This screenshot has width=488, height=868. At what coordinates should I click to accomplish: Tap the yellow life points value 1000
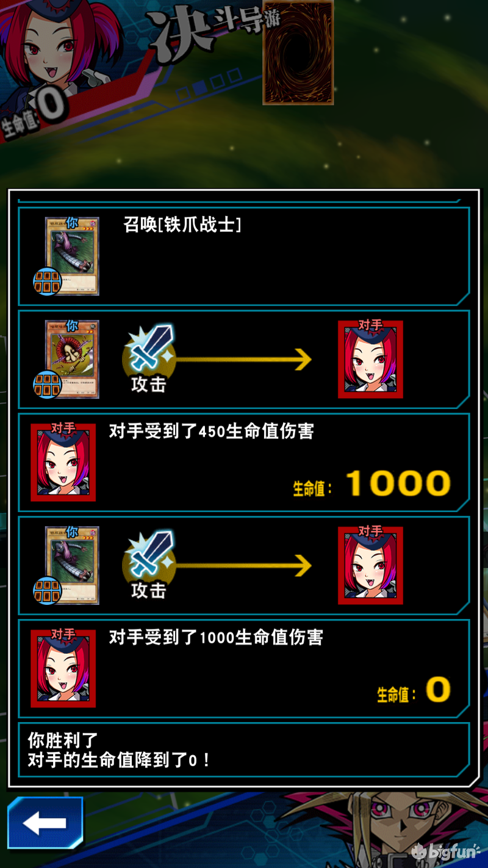(398, 483)
